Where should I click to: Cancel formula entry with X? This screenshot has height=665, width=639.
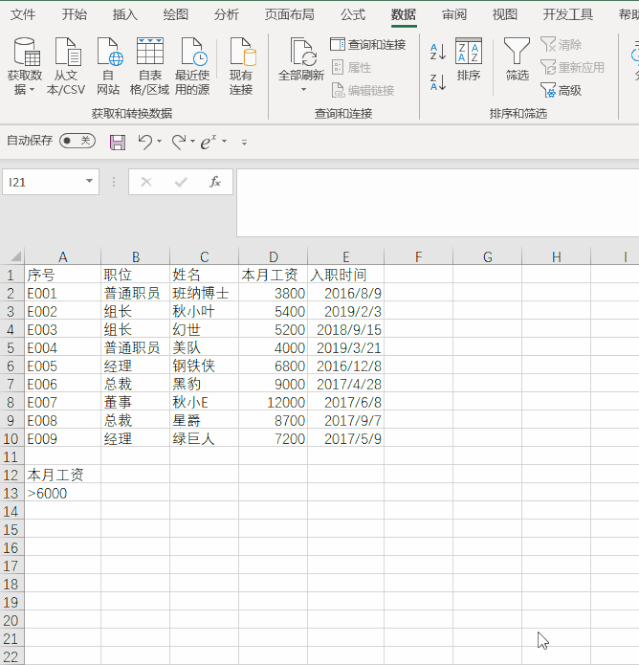coord(146,182)
